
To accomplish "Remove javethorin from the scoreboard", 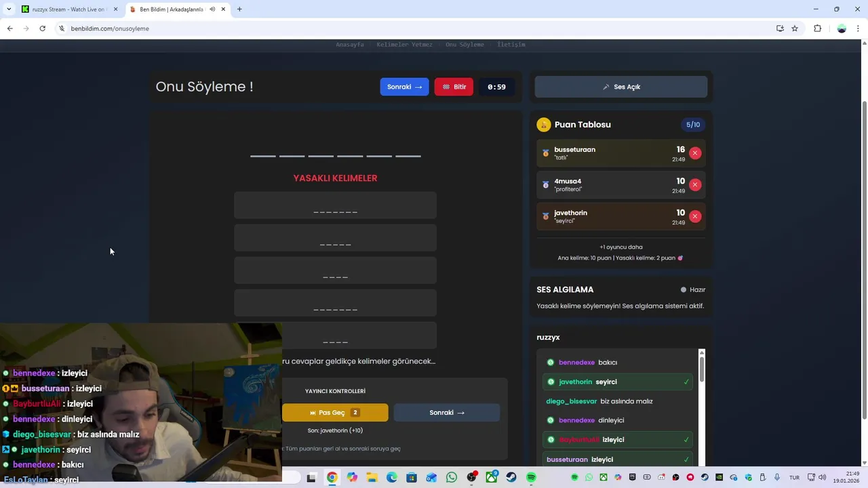I will [x=694, y=216].
